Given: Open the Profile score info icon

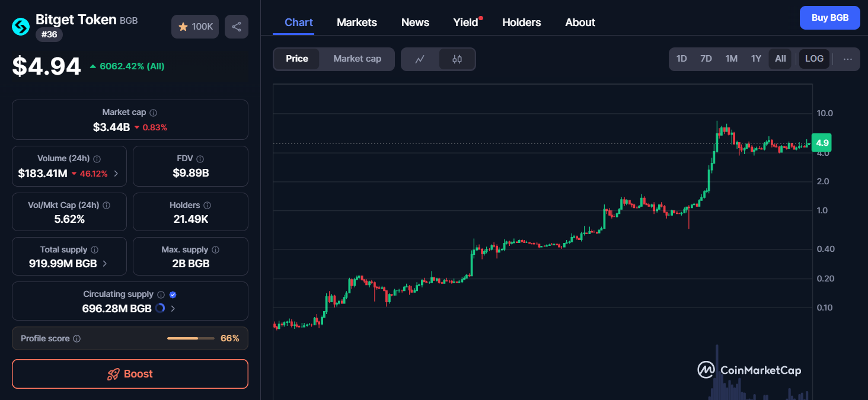Looking at the screenshot, I should pyautogui.click(x=77, y=339).
